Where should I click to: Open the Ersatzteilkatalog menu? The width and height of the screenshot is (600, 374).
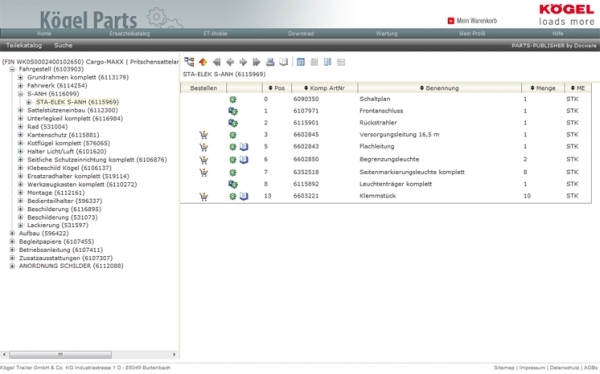pyautogui.click(x=129, y=34)
